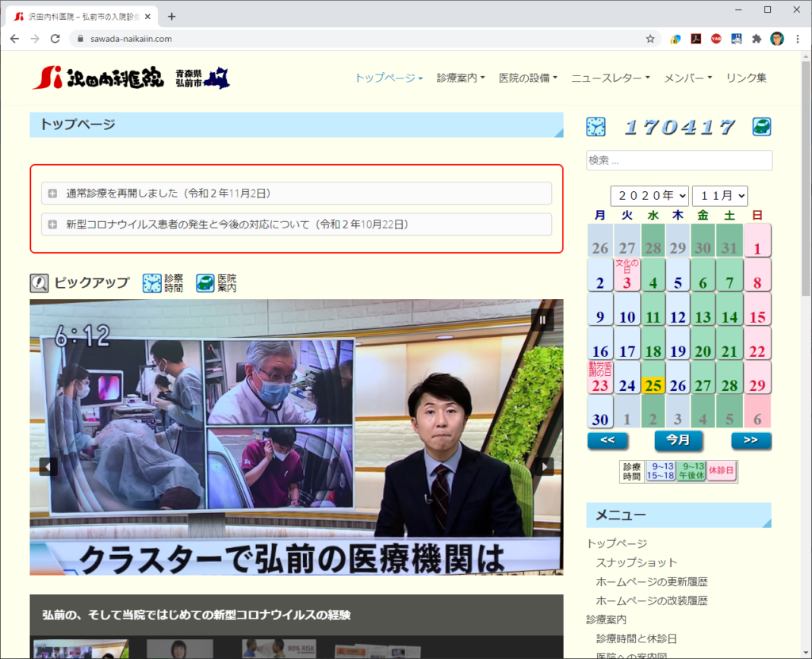
Task: Click the magnifier icon beside ピックアップ
Action: pos(40,283)
